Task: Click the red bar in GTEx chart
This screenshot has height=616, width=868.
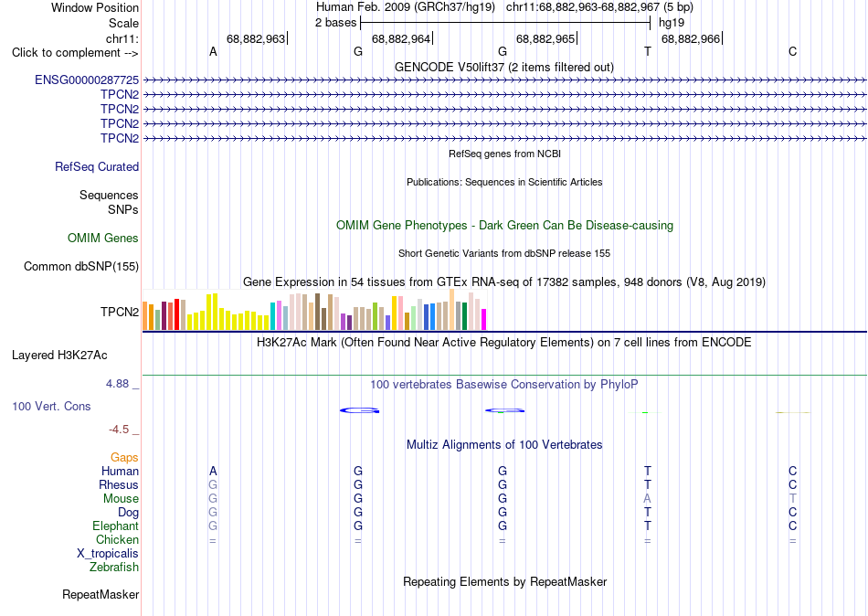Action: pos(176,314)
